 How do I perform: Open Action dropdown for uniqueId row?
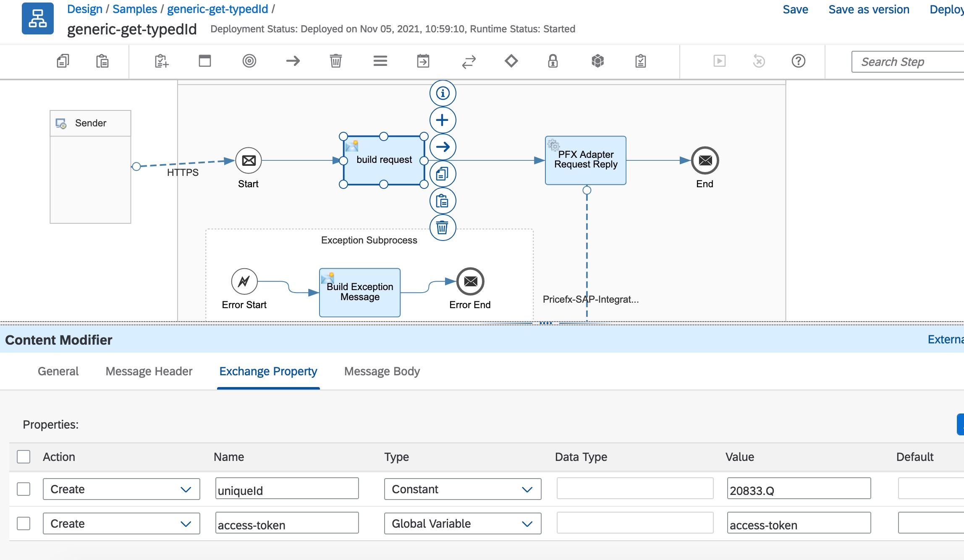tap(121, 489)
